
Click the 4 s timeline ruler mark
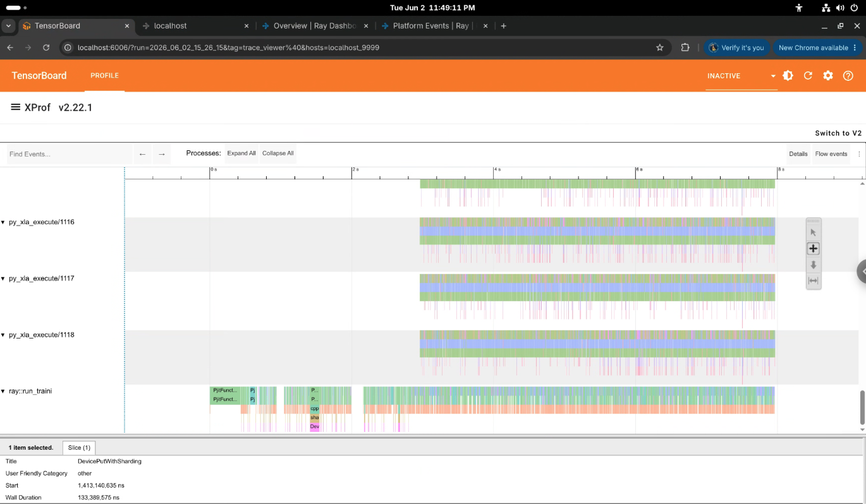click(x=497, y=170)
